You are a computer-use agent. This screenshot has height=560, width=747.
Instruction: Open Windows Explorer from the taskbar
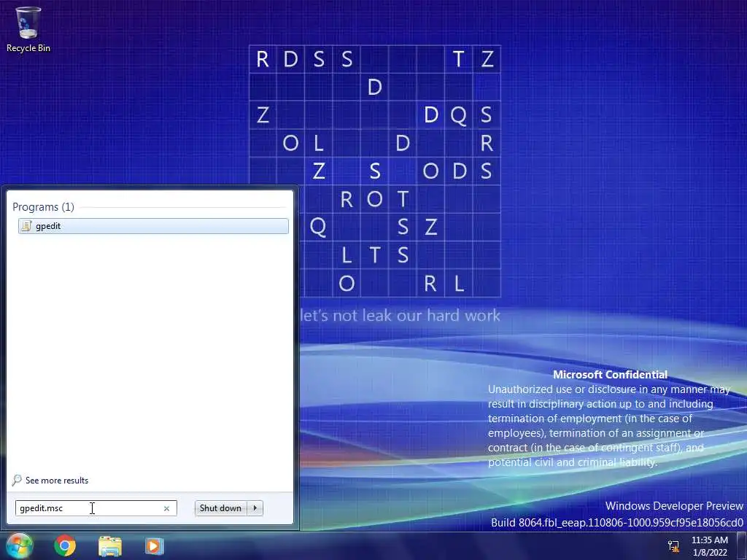point(110,546)
